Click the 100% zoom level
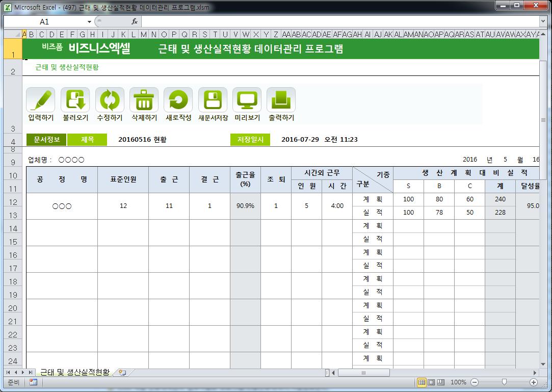The width and height of the screenshot is (552, 392). point(458,382)
